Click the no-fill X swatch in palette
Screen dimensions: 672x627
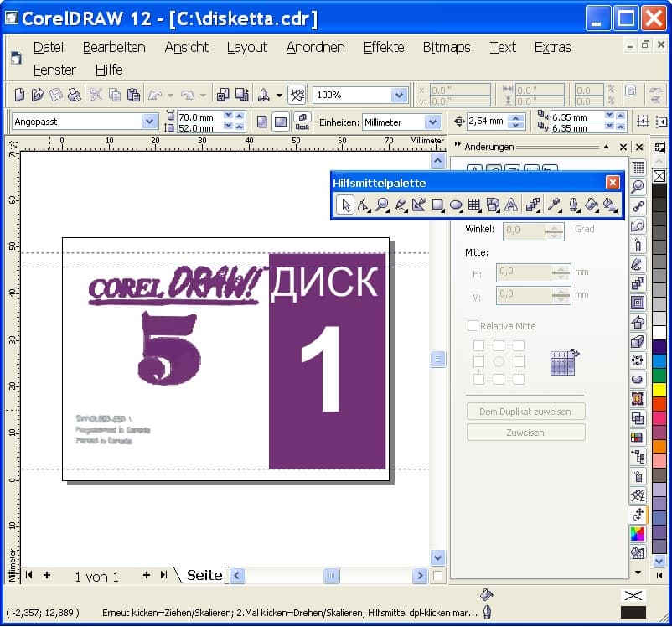coord(659,176)
